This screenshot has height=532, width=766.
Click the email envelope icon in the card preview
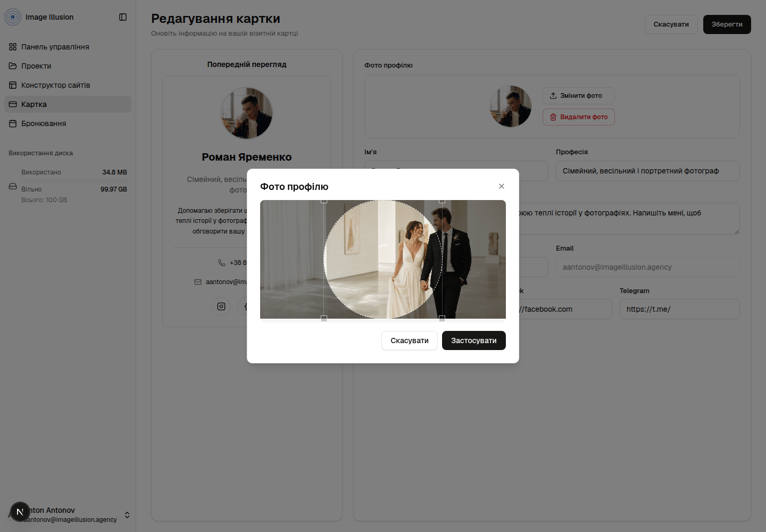(x=198, y=282)
